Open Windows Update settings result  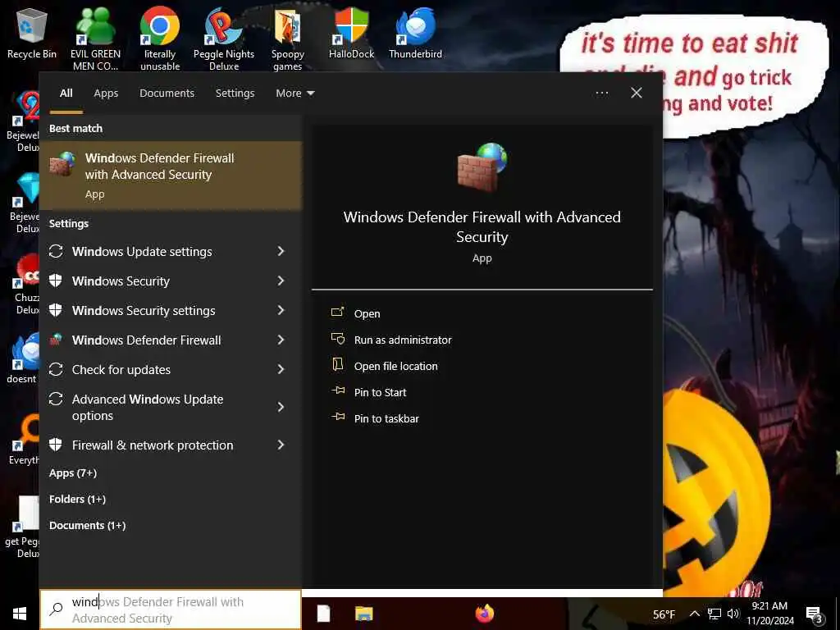(x=141, y=251)
